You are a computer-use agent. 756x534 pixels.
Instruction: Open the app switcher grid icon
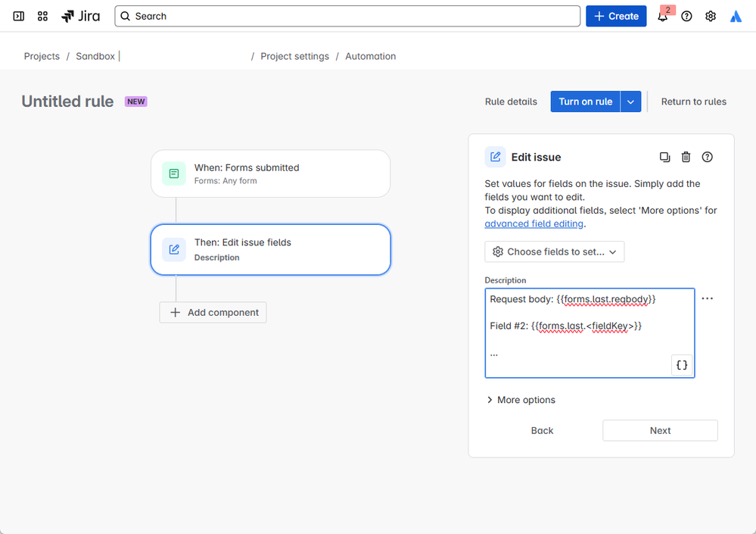42,17
